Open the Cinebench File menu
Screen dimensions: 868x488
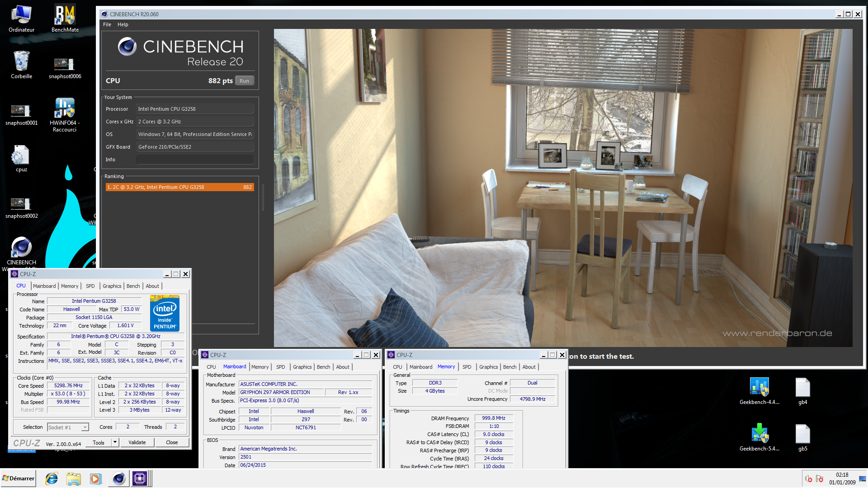107,24
